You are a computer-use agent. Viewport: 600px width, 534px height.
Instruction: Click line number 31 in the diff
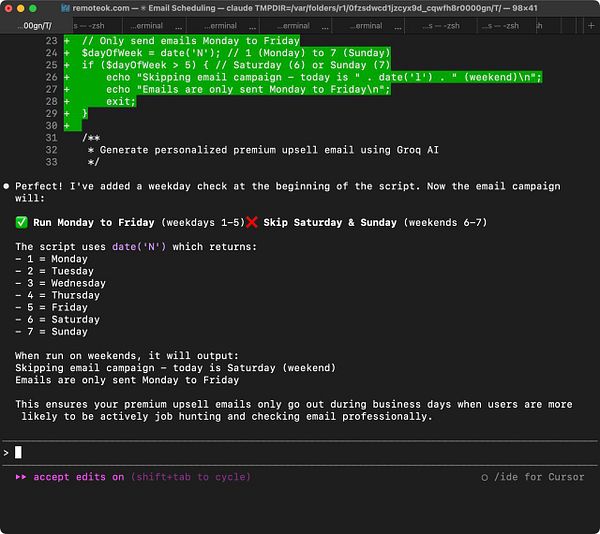pos(51,138)
